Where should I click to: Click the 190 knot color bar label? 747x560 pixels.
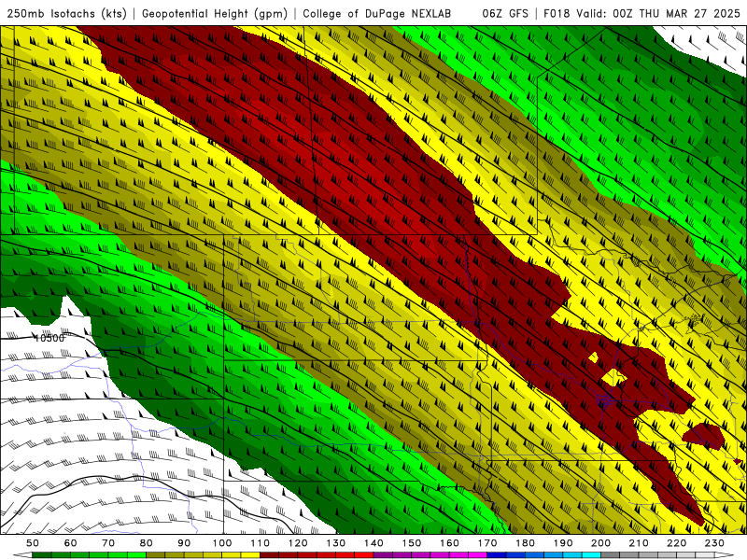click(x=563, y=543)
